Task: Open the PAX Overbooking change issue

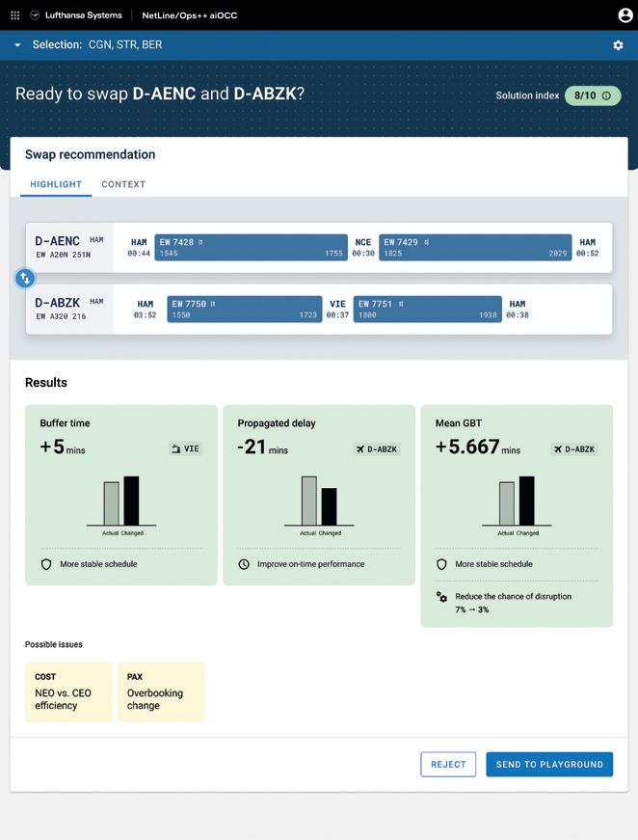Action: pyautogui.click(x=161, y=692)
